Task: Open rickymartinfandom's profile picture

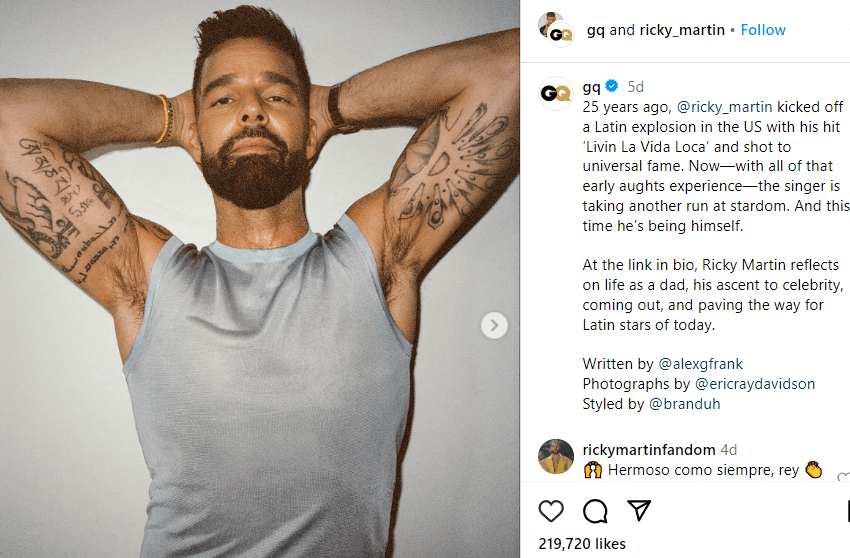Action: 556,457
